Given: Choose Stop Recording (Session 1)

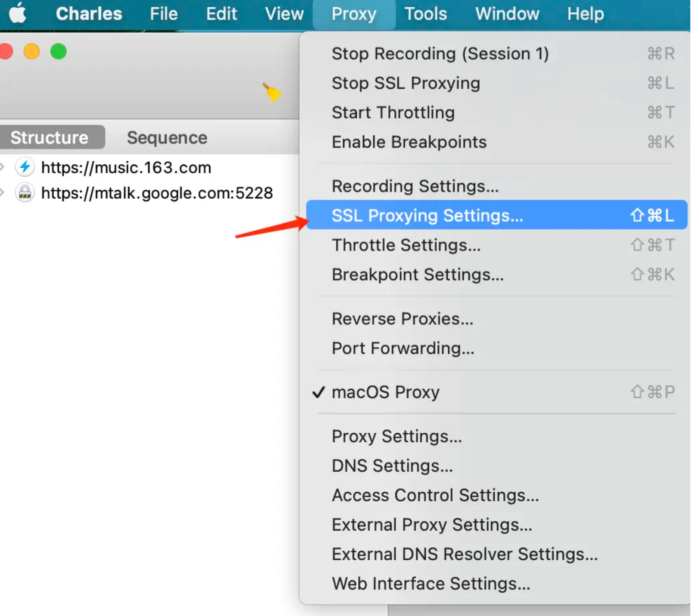Looking at the screenshot, I should 497,53.
